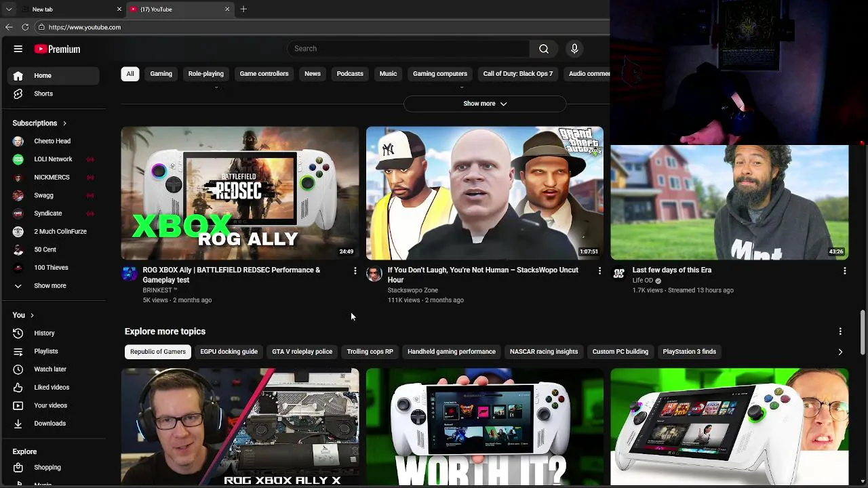Open Downloads in sidebar
Screen dimensions: 868x488
[53, 424]
